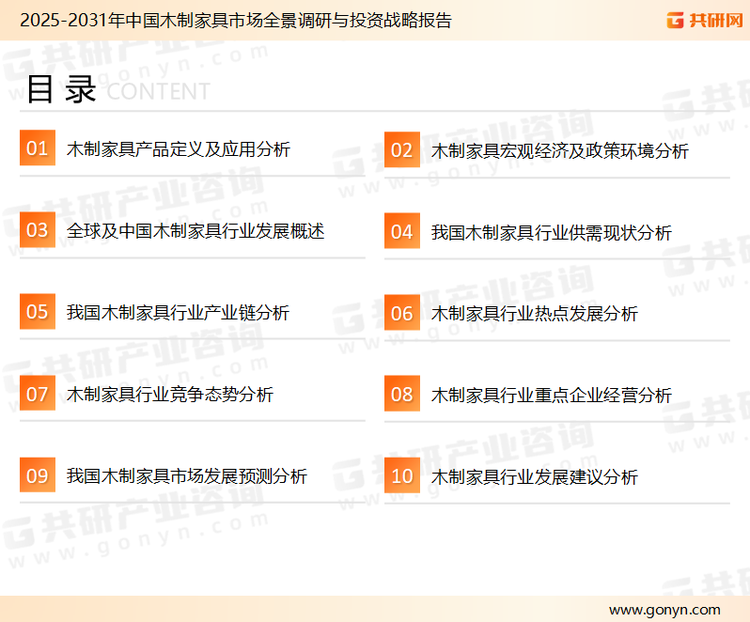750x622 pixels.
Task: Click the orange 09 number badge
Action: (37, 475)
